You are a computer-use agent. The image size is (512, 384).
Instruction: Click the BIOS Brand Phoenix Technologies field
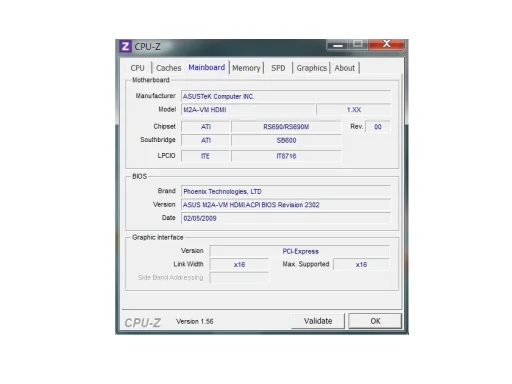pyautogui.click(x=286, y=191)
